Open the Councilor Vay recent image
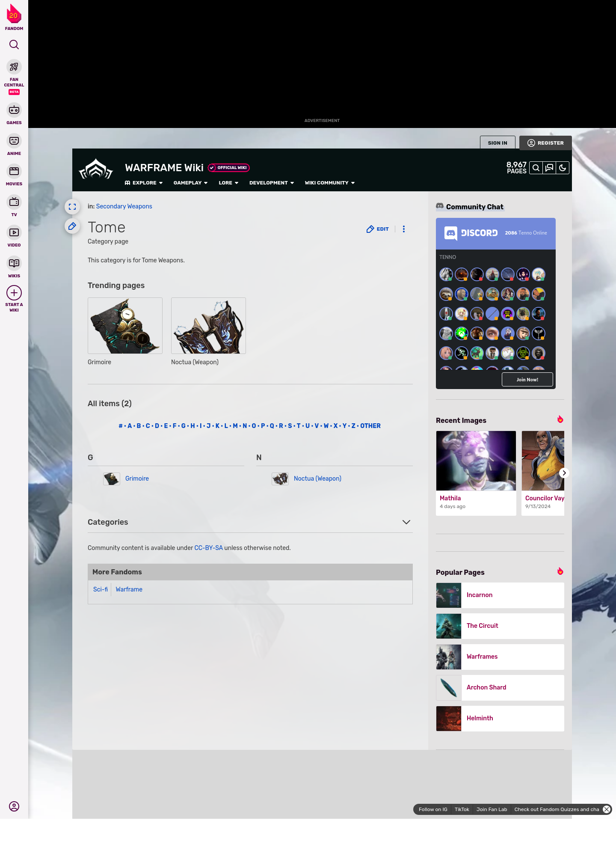Image resolution: width=616 pixels, height=856 pixels. tap(543, 473)
